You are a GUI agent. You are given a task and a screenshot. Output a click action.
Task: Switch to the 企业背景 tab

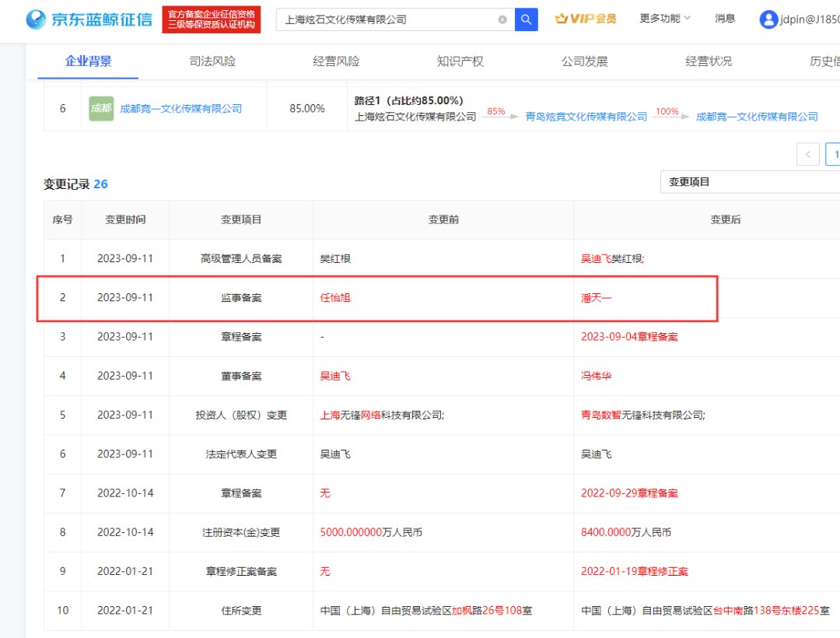pos(88,61)
